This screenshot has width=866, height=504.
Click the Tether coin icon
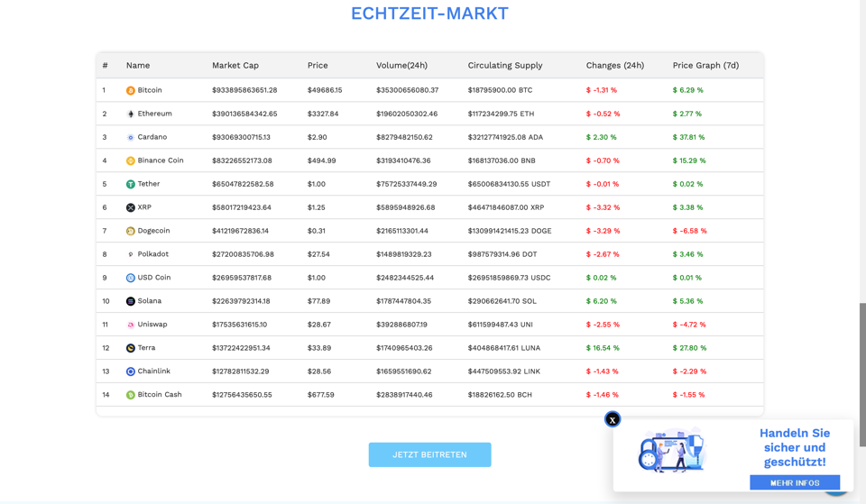pyautogui.click(x=130, y=184)
